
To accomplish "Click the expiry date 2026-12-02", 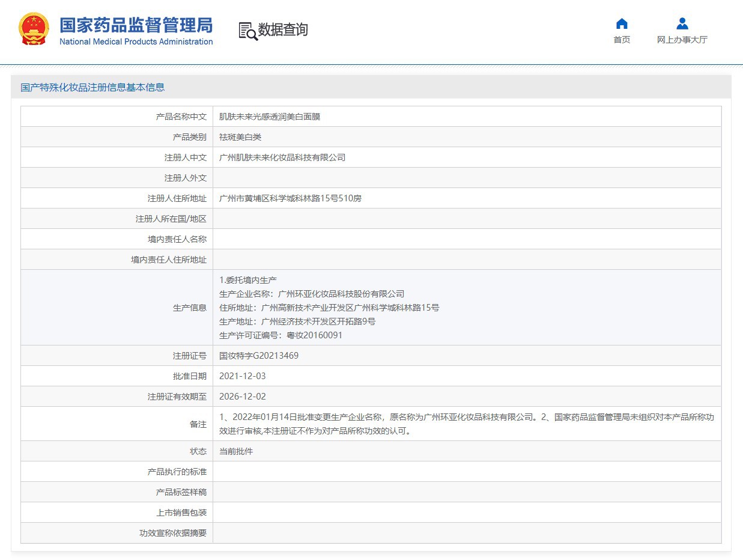I will point(242,397).
